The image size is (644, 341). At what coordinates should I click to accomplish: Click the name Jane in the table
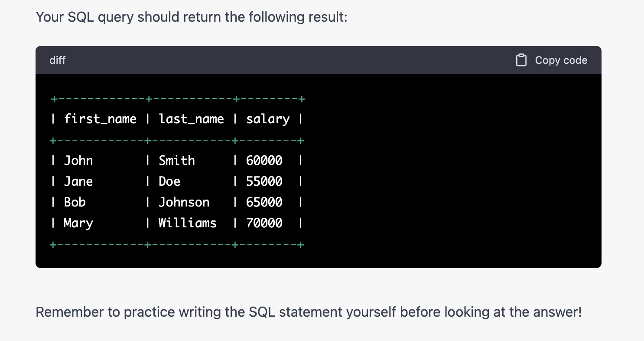pyautogui.click(x=78, y=181)
